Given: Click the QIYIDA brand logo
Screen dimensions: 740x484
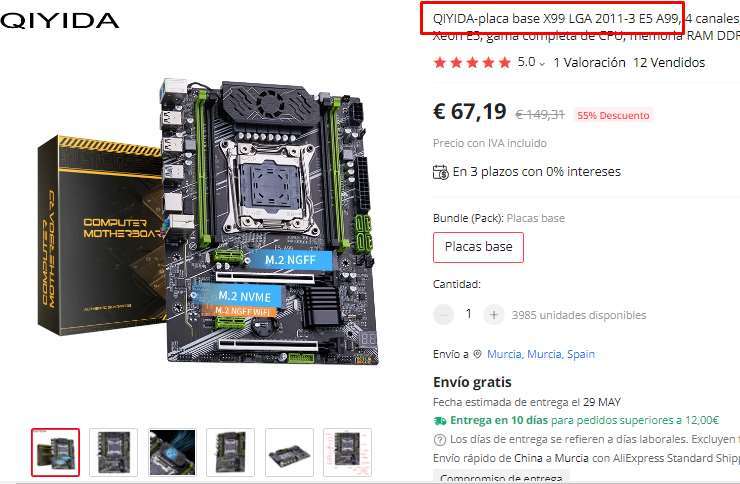Looking at the screenshot, I should click(x=59, y=21).
